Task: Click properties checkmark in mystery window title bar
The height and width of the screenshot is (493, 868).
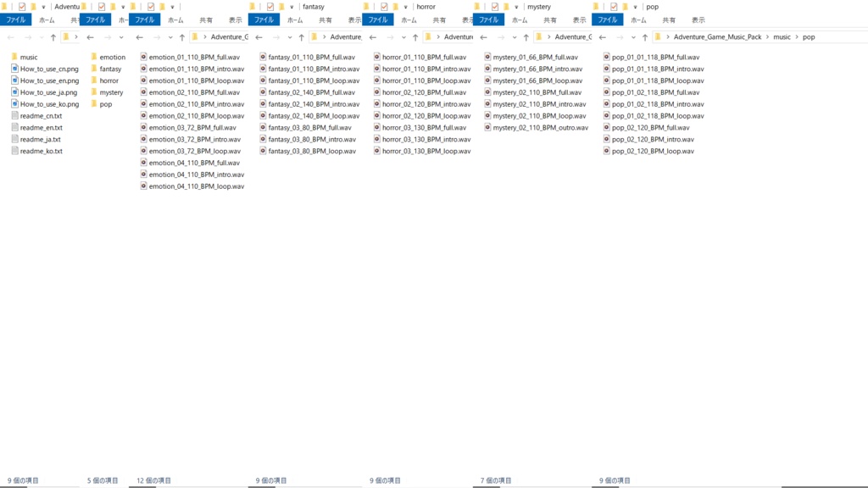Action: pyautogui.click(x=495, y=7)
